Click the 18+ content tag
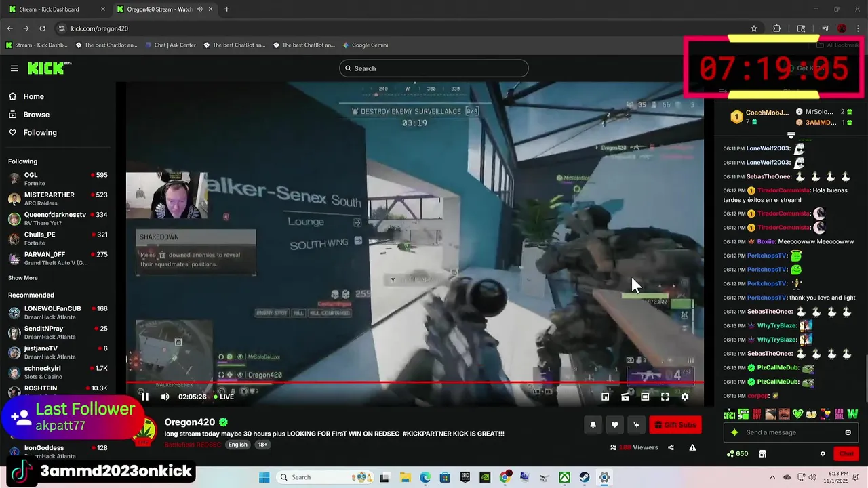 [262, 445]
